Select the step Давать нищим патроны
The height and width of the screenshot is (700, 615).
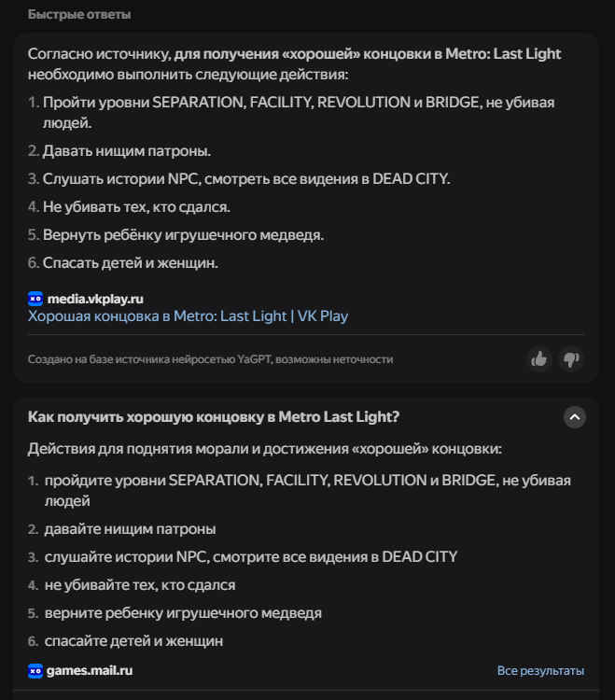127,151
